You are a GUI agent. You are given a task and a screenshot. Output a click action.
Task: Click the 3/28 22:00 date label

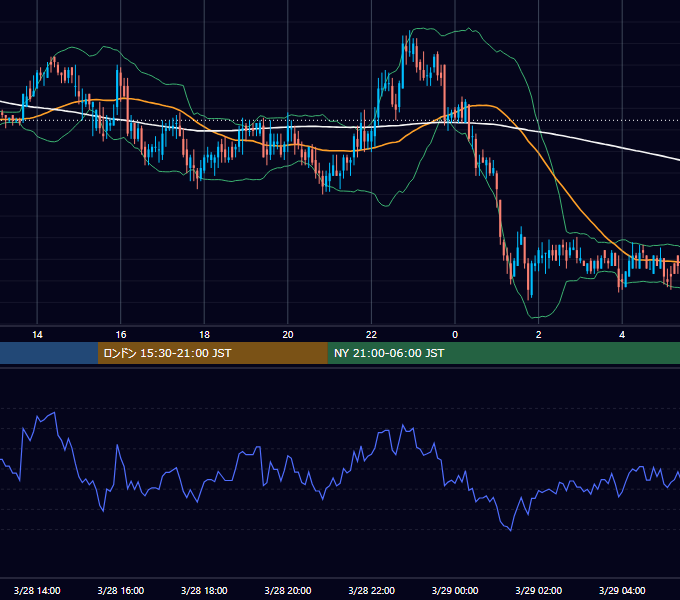371,590
